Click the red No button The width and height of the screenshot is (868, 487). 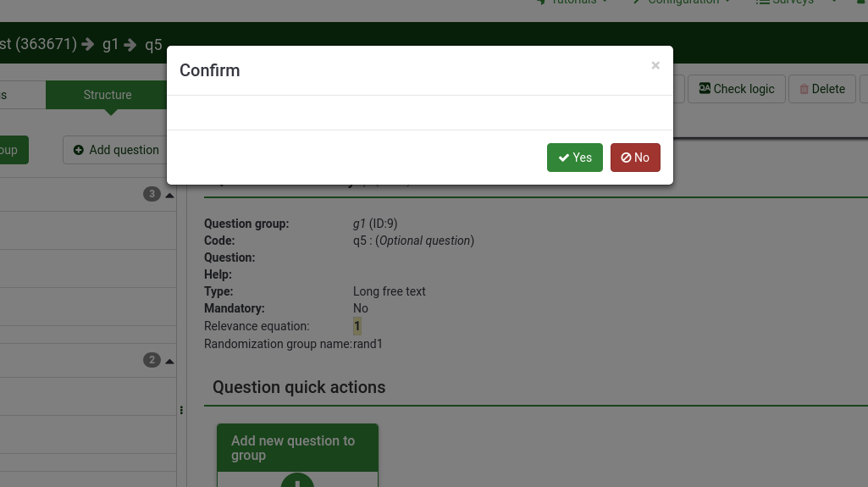pos(635,158)
